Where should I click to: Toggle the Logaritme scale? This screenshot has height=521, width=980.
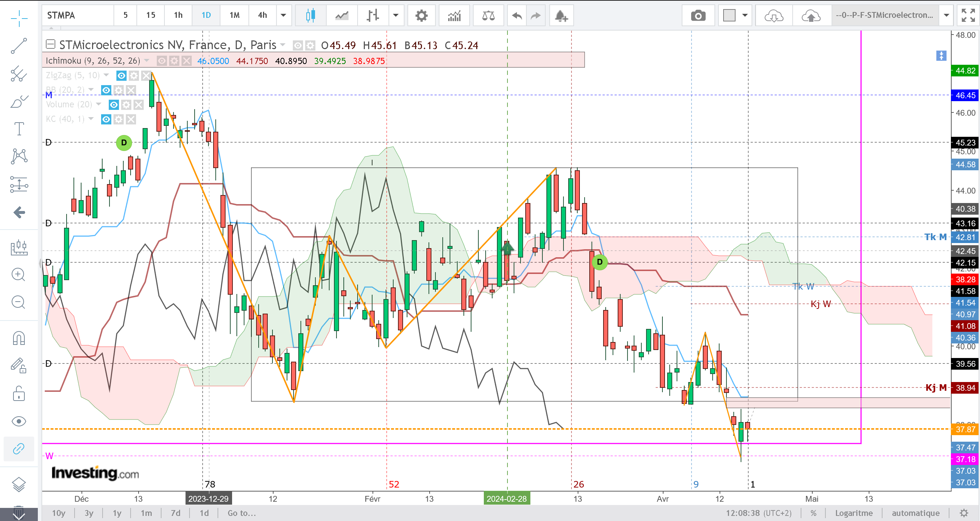(854, 513)
